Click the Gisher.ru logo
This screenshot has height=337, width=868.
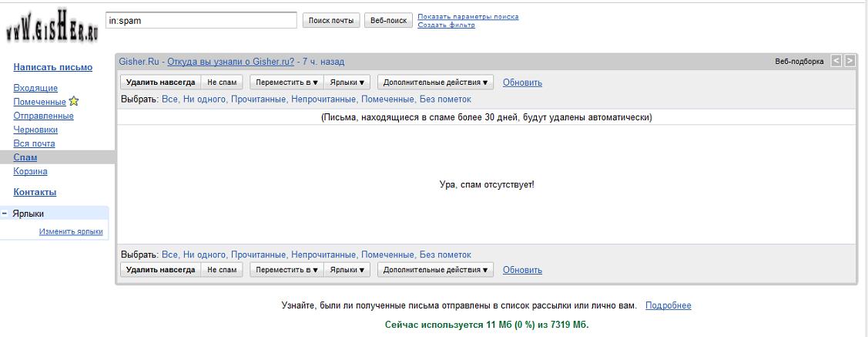pyautogui.click(x=52, y=29)
